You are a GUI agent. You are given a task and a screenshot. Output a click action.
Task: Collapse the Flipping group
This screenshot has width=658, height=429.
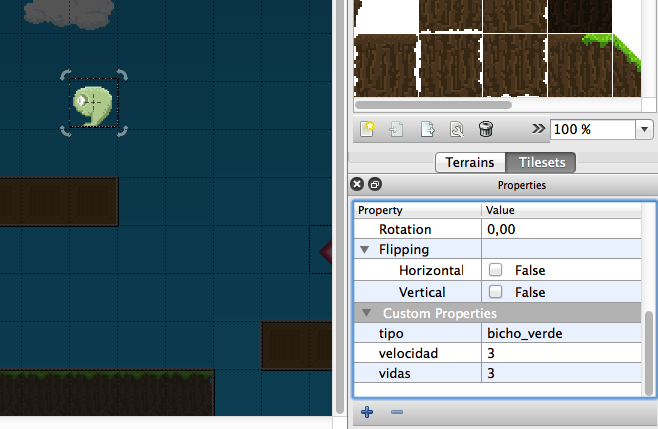click(x=365, y=250)
